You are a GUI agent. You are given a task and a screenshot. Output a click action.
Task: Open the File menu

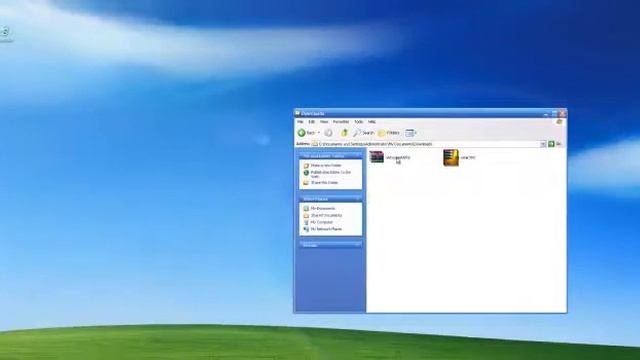(x=300, y=122)
